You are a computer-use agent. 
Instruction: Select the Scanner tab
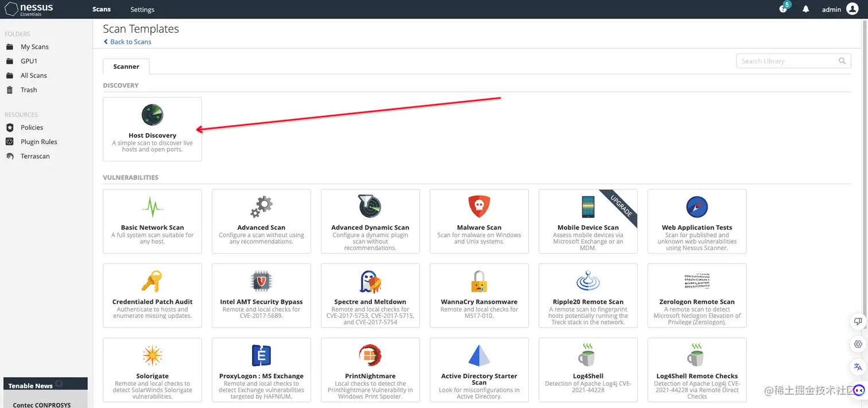pyautogui.click(x=126, y=67)
